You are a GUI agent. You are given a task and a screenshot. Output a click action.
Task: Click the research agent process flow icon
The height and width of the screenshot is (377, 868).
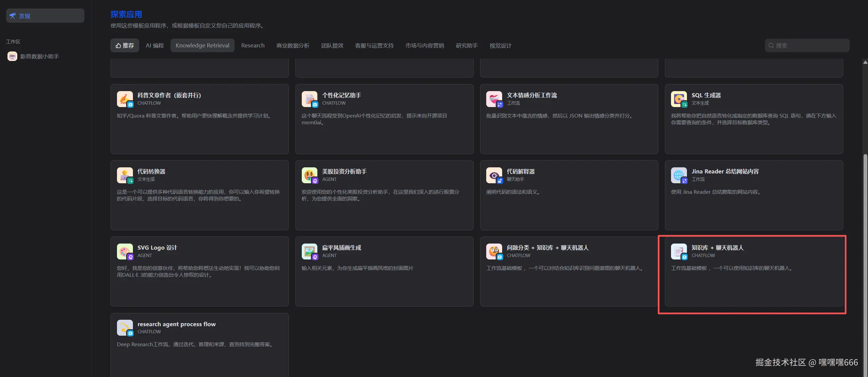point(125,328)
